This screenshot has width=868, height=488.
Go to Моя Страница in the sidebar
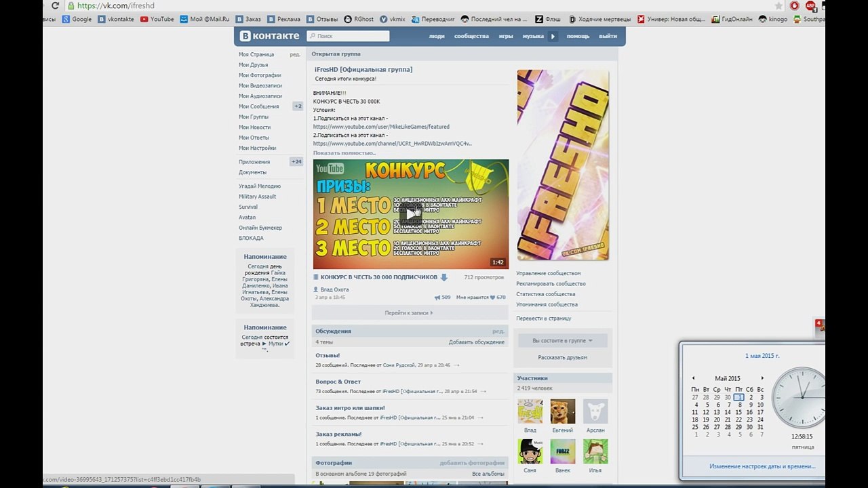(256, 54)
